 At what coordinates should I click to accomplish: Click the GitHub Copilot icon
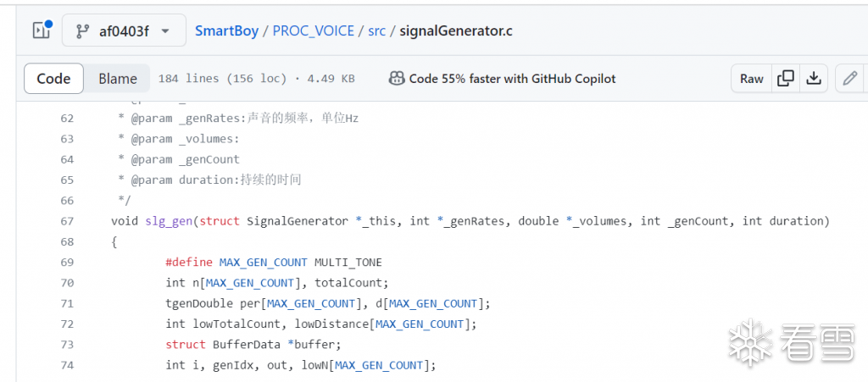[396, 79]
